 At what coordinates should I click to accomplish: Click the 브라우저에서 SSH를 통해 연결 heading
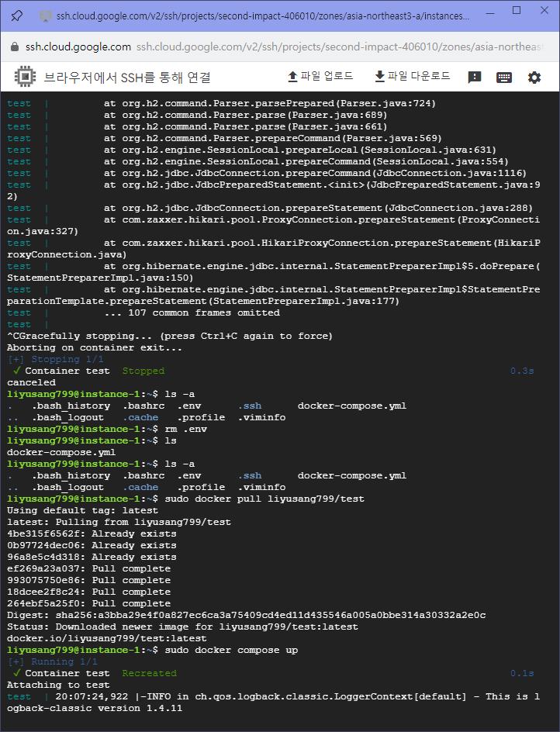point(127,77)
